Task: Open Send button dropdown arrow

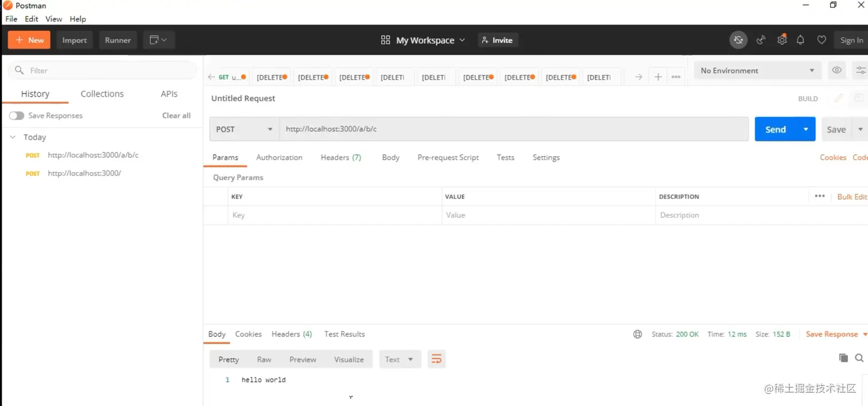Action: [x=806, y=130]
